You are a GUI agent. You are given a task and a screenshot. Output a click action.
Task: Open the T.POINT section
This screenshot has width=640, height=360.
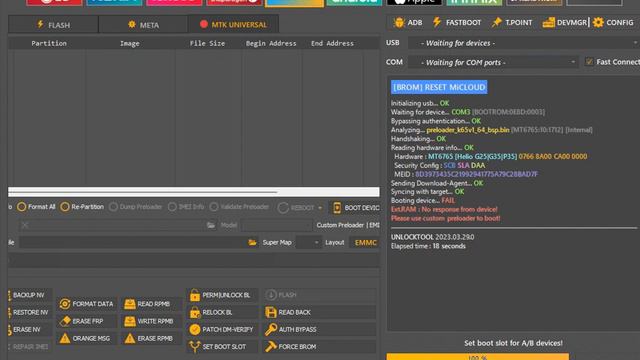[x=512, y=22]
